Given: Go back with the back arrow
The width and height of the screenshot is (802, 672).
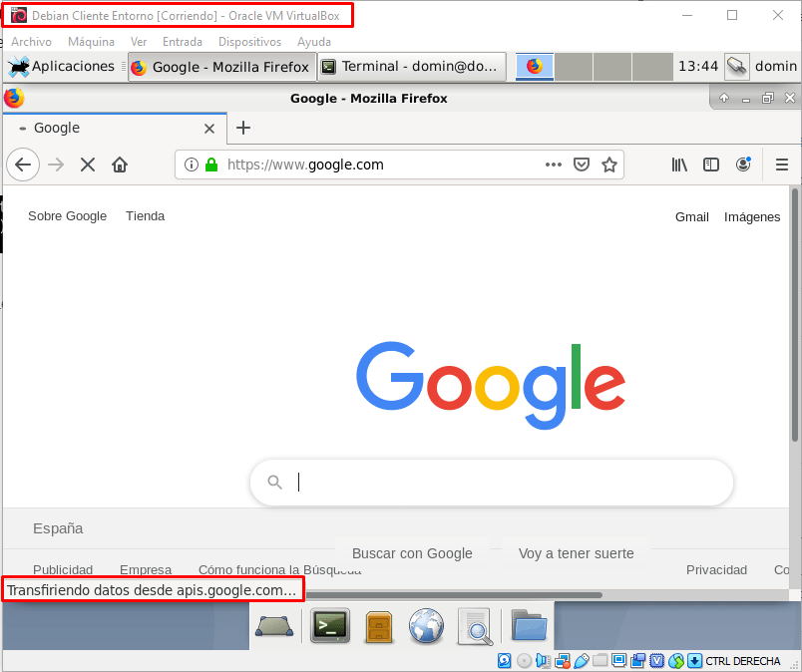Looking at the screenshot, I should pos(23,166).
